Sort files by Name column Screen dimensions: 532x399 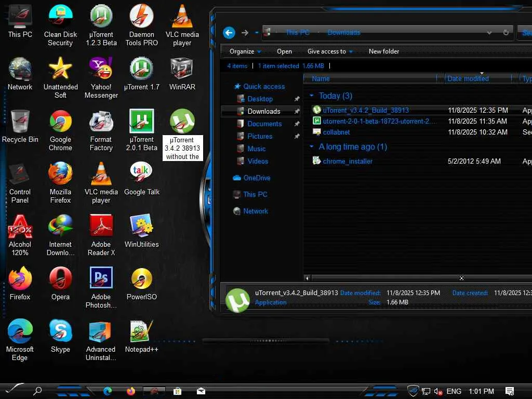tap(370, 79)
